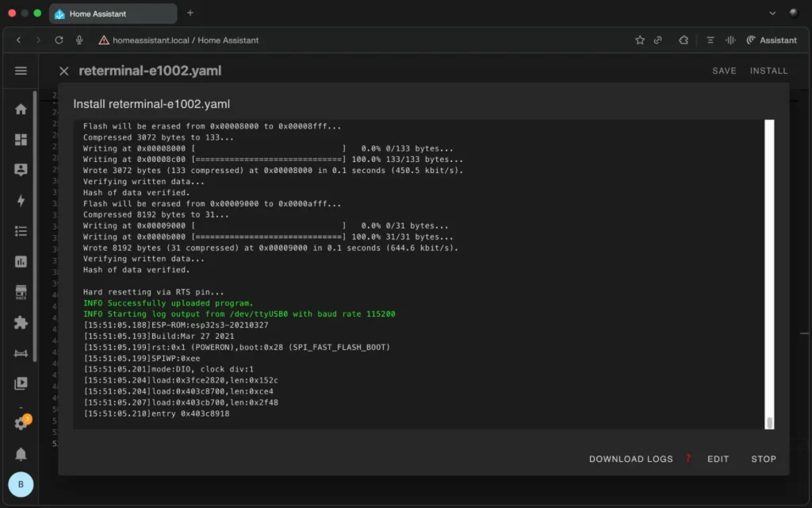The image size is (812, 508).
Task: Click the address bar homeassistant.local
Action: 186,40
